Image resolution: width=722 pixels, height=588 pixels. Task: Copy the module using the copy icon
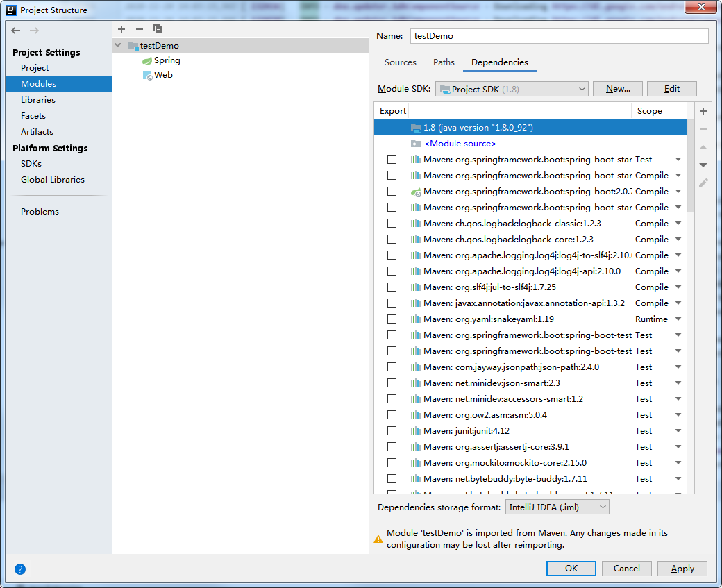158,29
